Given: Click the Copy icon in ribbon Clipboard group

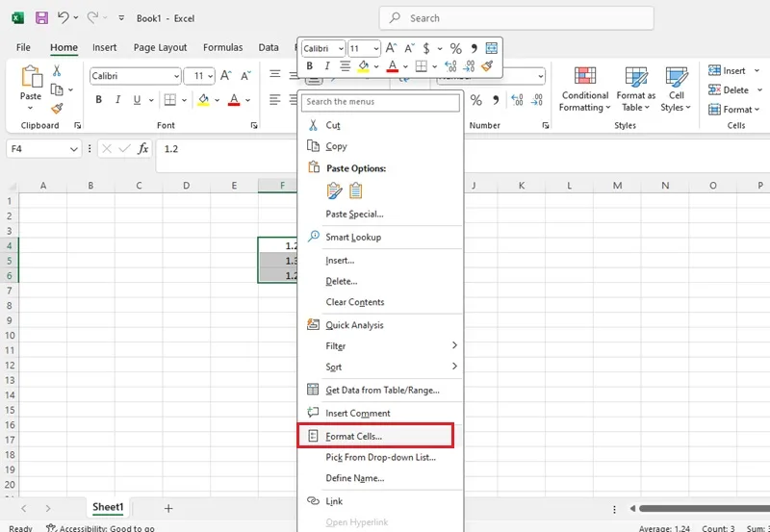Looking at the screenshot, I should click(x=58, y=89).
